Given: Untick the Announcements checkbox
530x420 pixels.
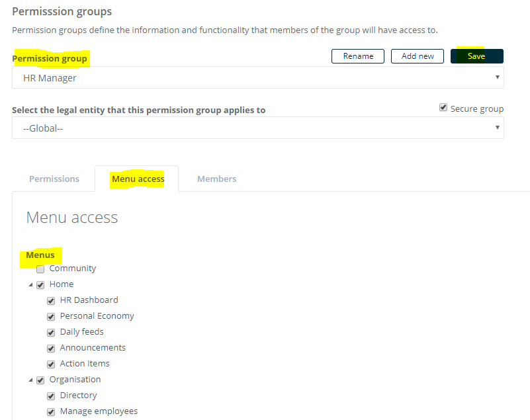Looking at the screenshot, I should (x=51, y=349).
